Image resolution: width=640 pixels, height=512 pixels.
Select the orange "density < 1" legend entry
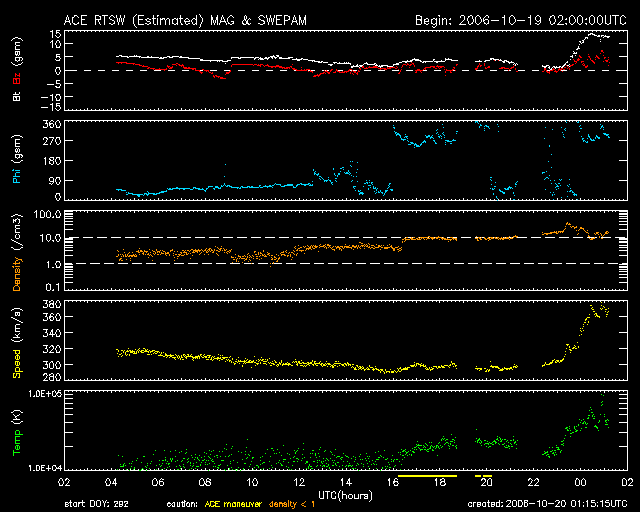tap(292, 504)
